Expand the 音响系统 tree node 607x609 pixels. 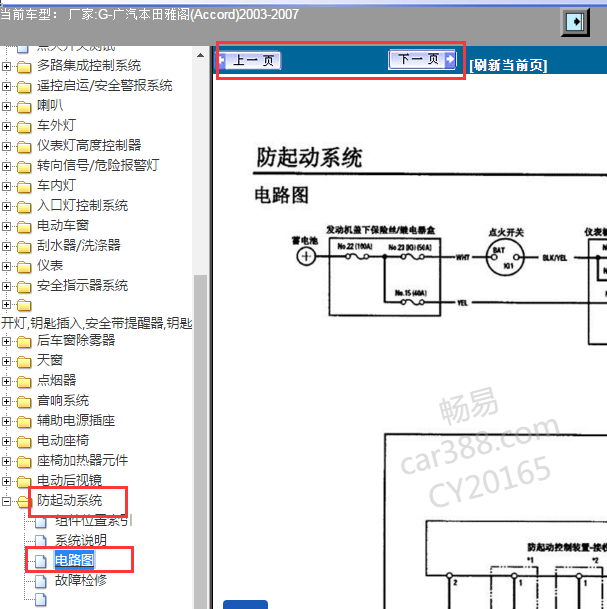tap(6, 401)
